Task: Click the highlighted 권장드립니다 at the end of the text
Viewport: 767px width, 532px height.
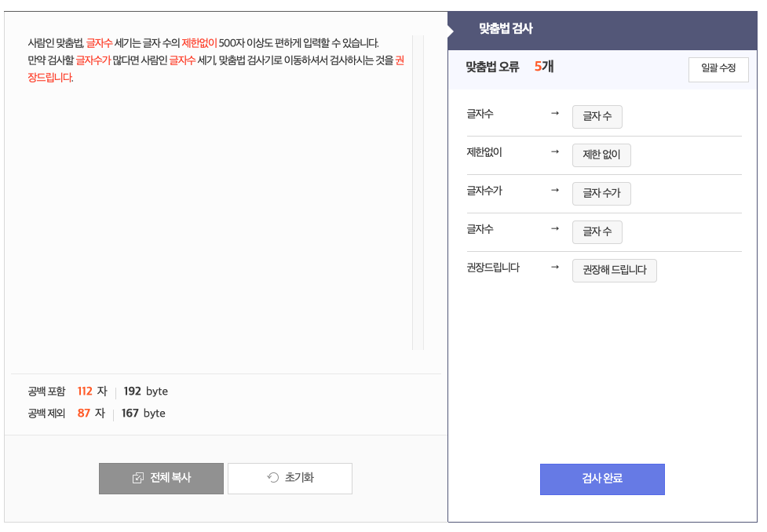Action: click(x=50, y=77)
